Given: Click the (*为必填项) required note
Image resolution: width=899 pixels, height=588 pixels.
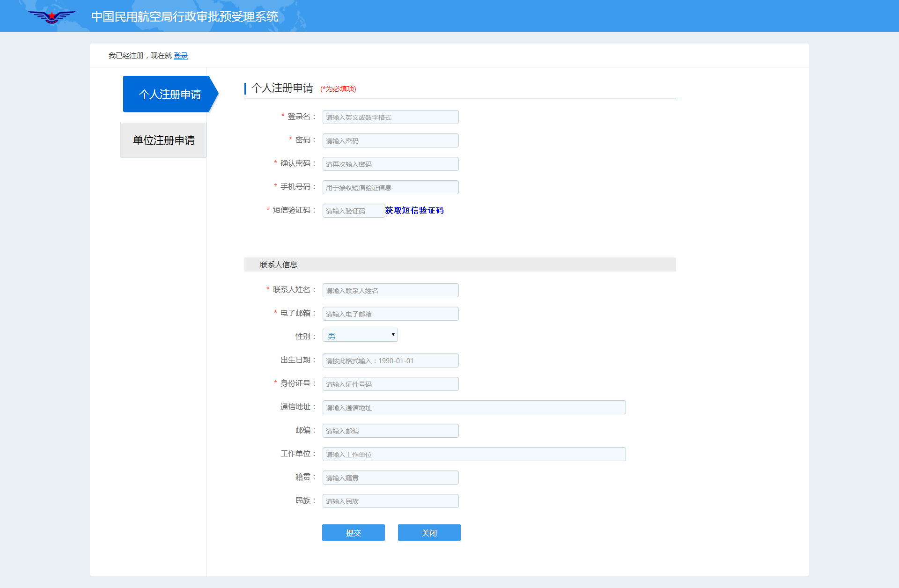Looking at the screenshot, I should [338, 89].
